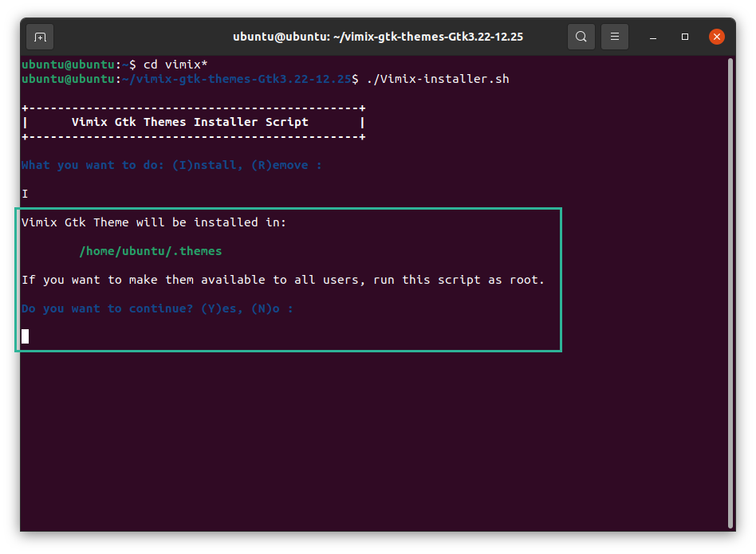The height and width of the screenshot is (554, 756).
Task: Click the window title text
Action: [378, 37]
